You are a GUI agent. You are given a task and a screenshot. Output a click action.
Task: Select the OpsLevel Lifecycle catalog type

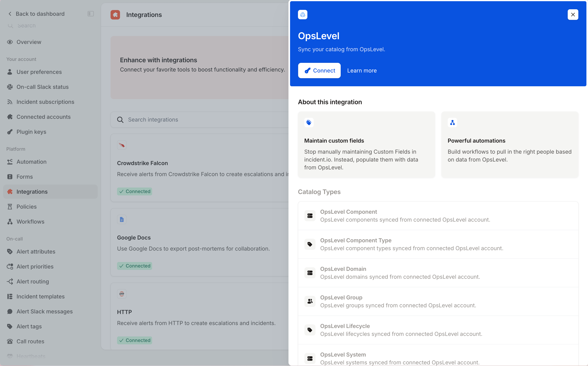[438, 330]
